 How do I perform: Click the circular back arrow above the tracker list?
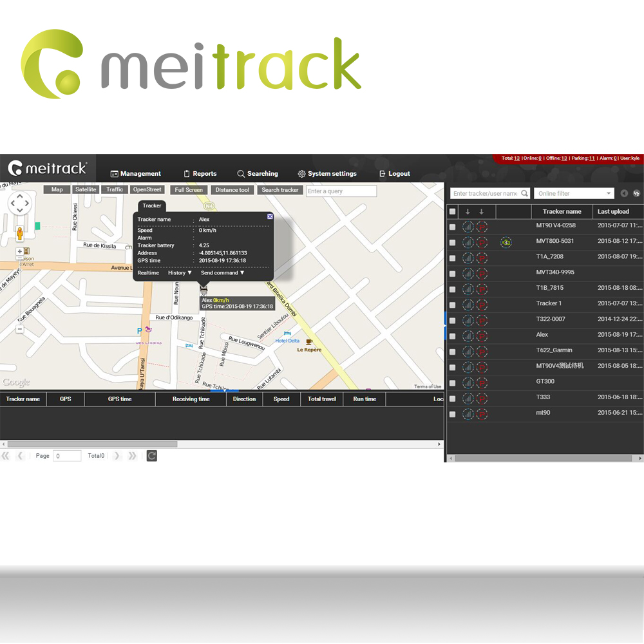point(623,193)
